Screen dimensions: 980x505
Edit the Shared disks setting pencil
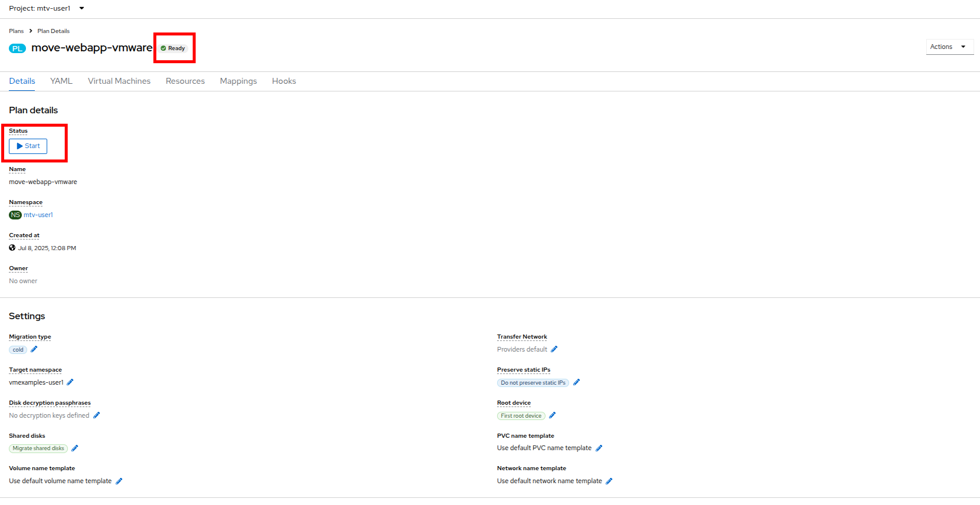[75, 448]
